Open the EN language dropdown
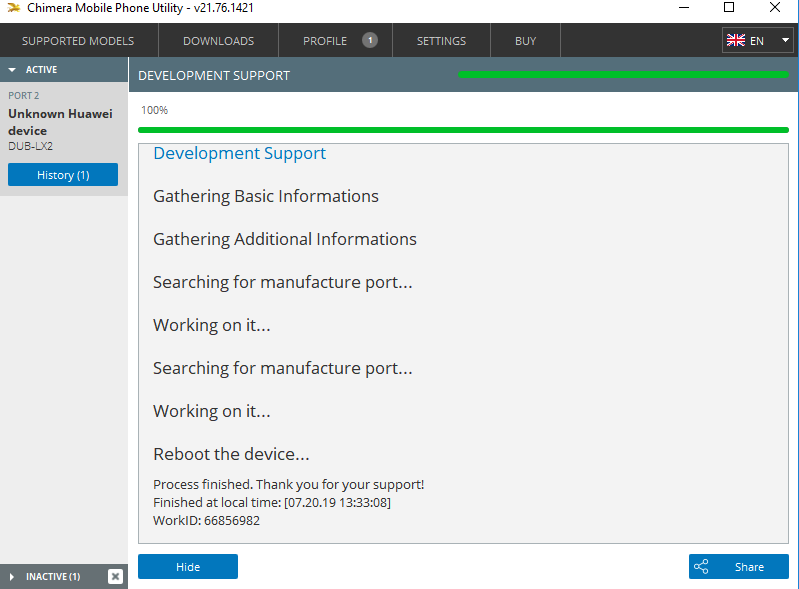 tap(758, 40)
